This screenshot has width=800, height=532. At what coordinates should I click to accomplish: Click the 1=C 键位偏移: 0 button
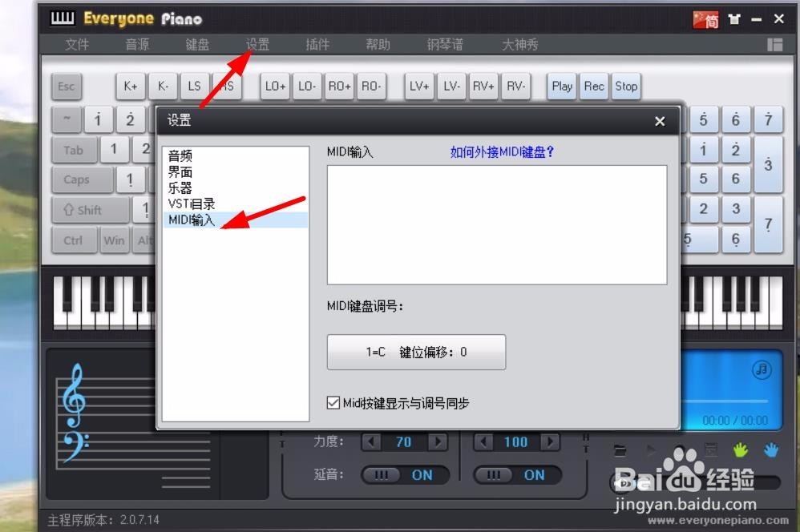(416, 352)
